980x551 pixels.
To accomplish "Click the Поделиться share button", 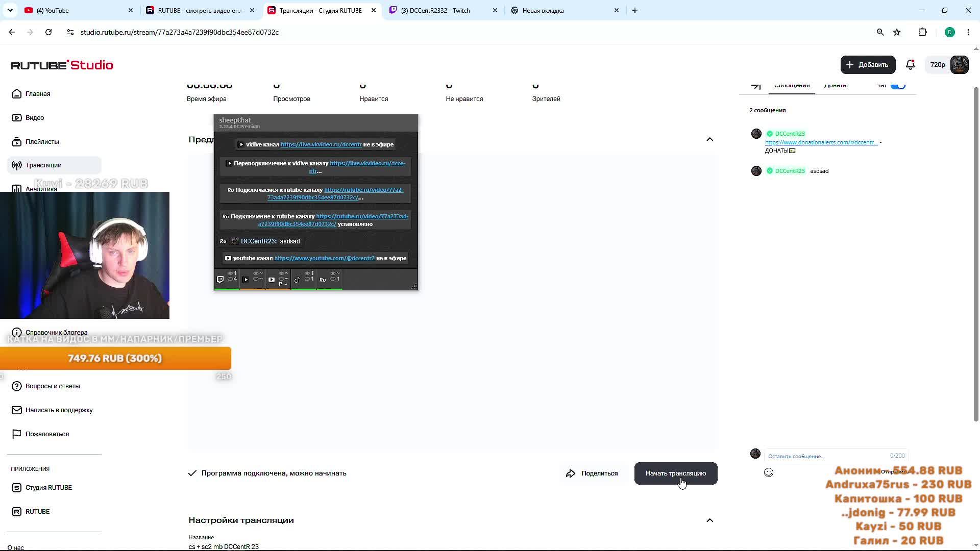I will point(592,473).
